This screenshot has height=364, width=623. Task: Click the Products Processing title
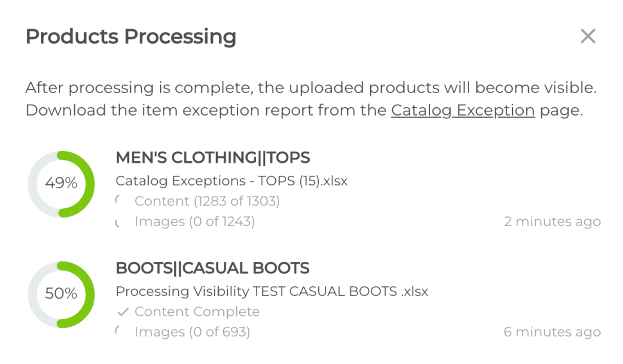click(x=131, y=37)
